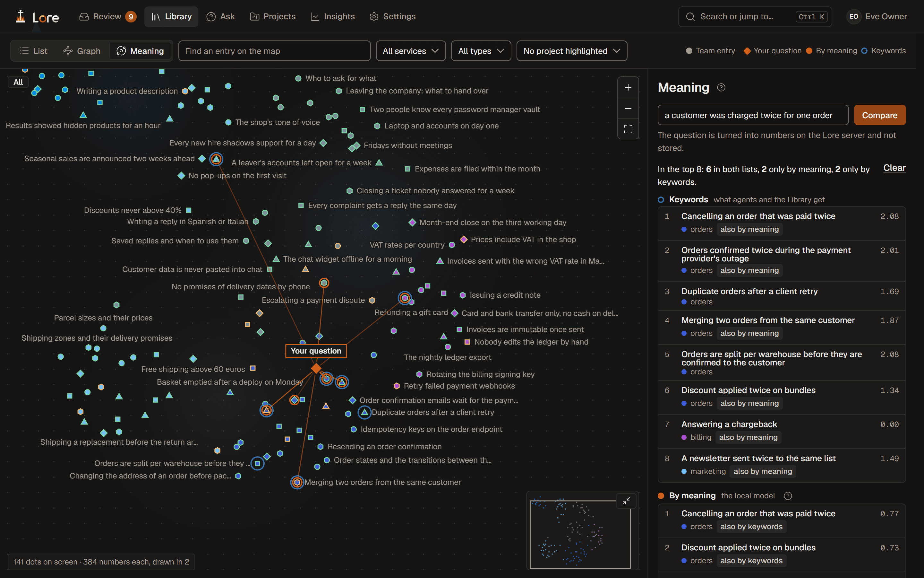Toggle the Keywords legend item
Viewport: 924px width, 578px height.
coord(884,51)
